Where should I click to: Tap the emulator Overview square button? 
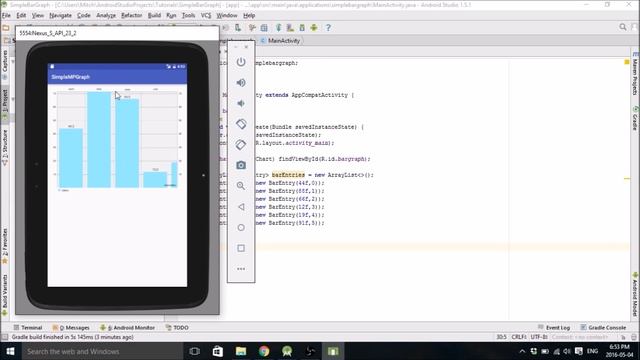coord(241,248)
